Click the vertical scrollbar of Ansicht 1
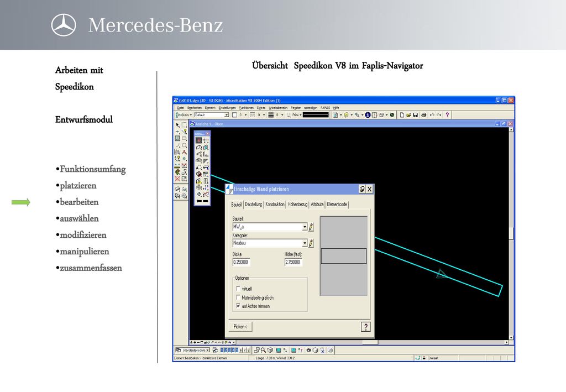 [x=511, y=233]
